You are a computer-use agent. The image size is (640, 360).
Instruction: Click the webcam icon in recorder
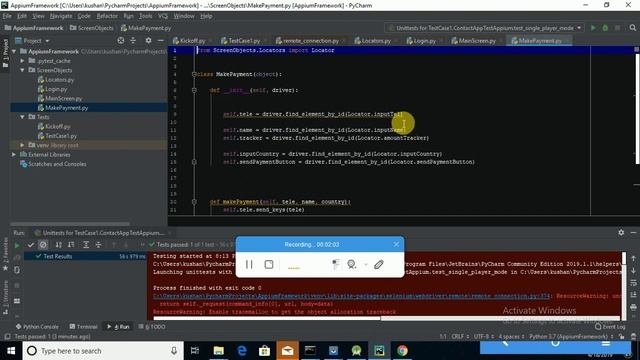[x=351, y=264]
